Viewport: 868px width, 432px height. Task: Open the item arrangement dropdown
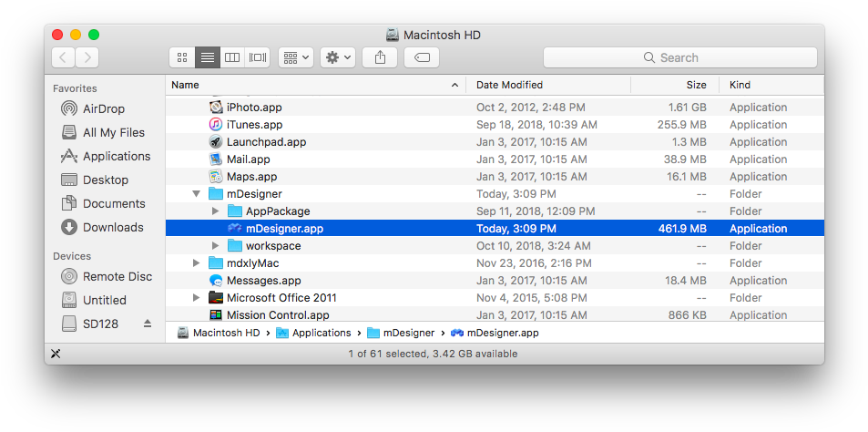click(x=296, y=57)
